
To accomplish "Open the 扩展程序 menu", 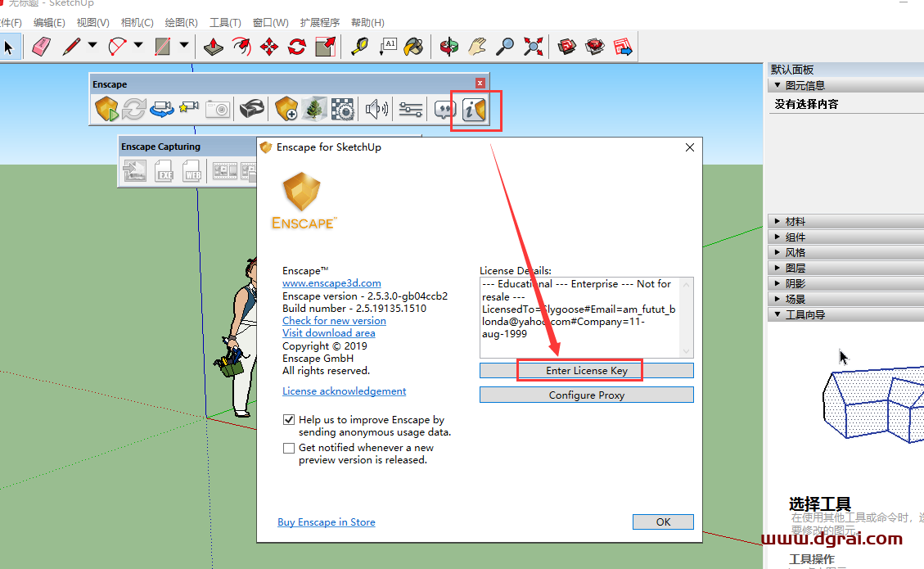I will [320, 22].
